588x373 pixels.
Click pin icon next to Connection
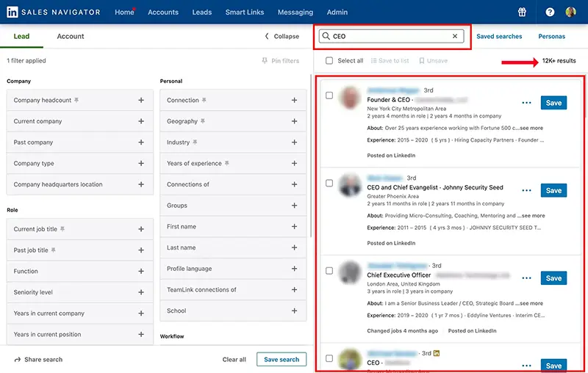tap(204, 100)
